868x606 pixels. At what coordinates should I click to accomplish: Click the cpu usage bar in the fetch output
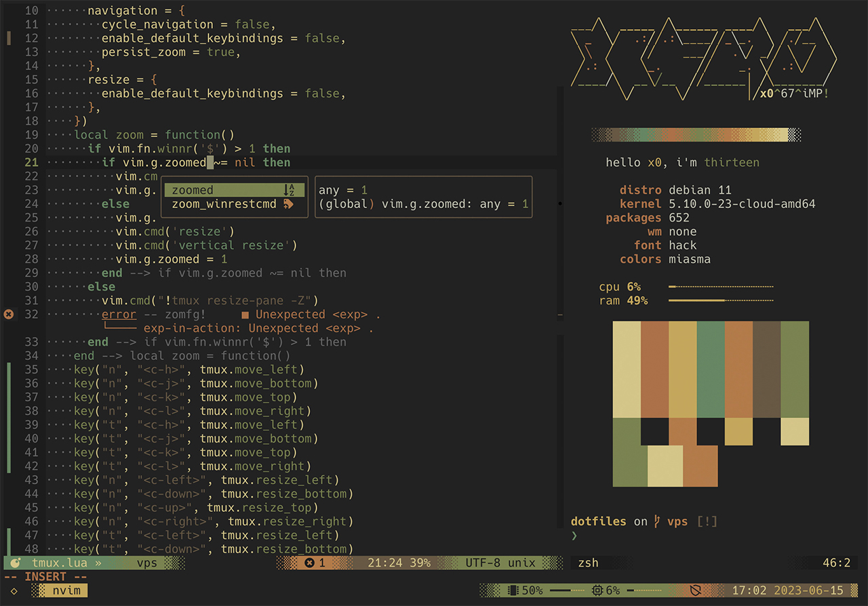pos(721,287)
